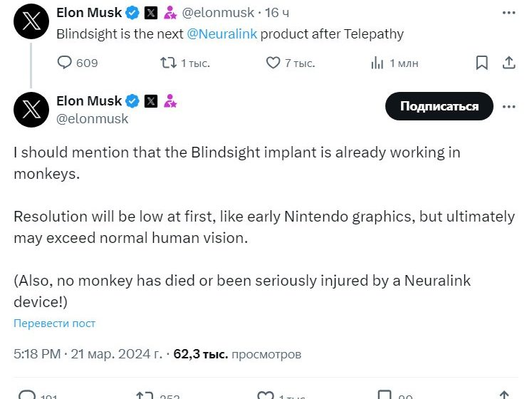Click the X affiliation badge beside Подписаться tweet's name
The height and width of the screenshot is (399, 532).
pyautogui.click(x=151, y=101)
